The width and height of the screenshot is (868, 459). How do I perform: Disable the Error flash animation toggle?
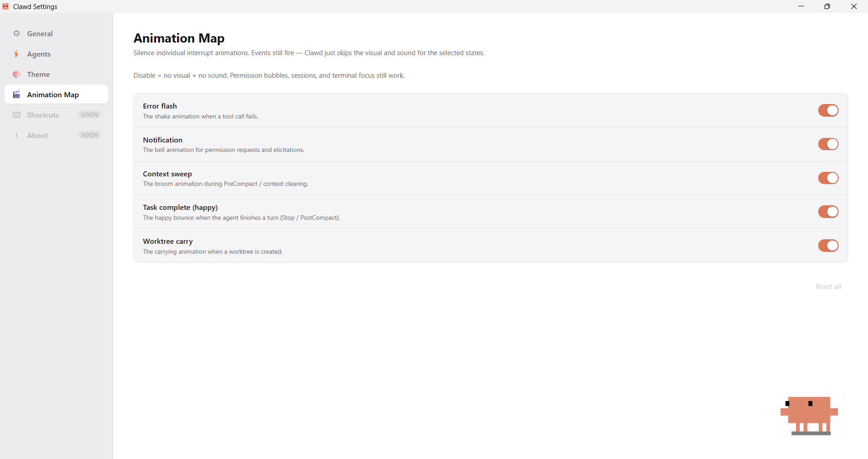828,110
